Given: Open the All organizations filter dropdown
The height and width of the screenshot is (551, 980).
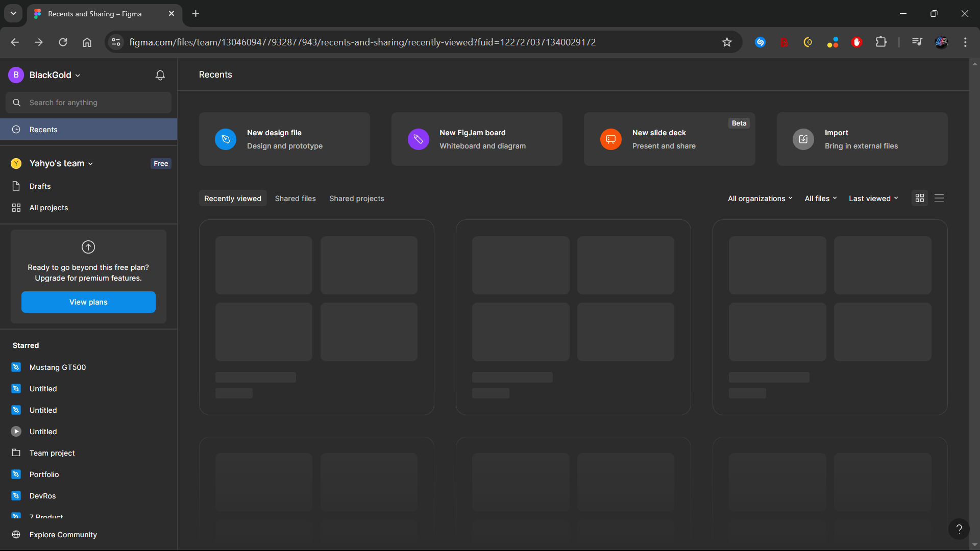Looking at the screenshot, I should (x=760, y=198).
